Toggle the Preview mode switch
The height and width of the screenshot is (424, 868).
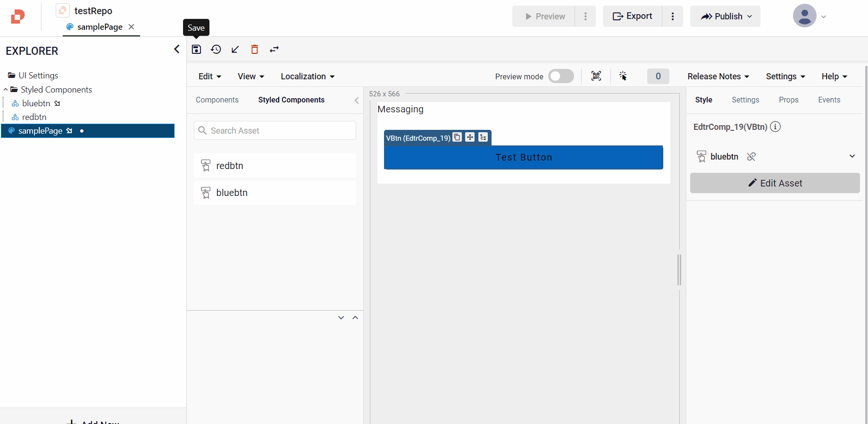561,76
